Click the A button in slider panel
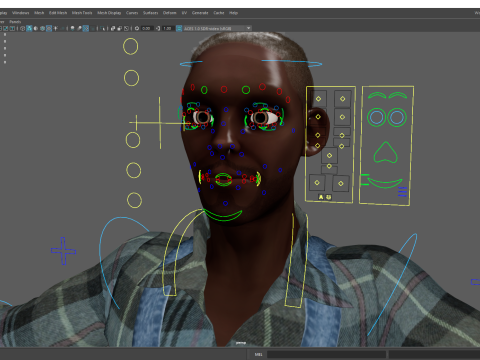Viewport: 480px width, 360px height. point(321,197)
